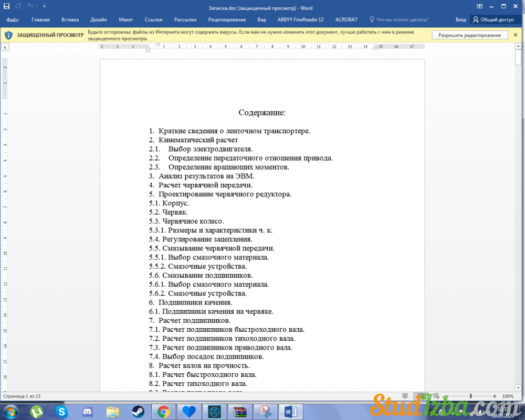Click line '2. Кинематический расчет'
This screenshot has width=525, height=420.
(x=194, y=140)
